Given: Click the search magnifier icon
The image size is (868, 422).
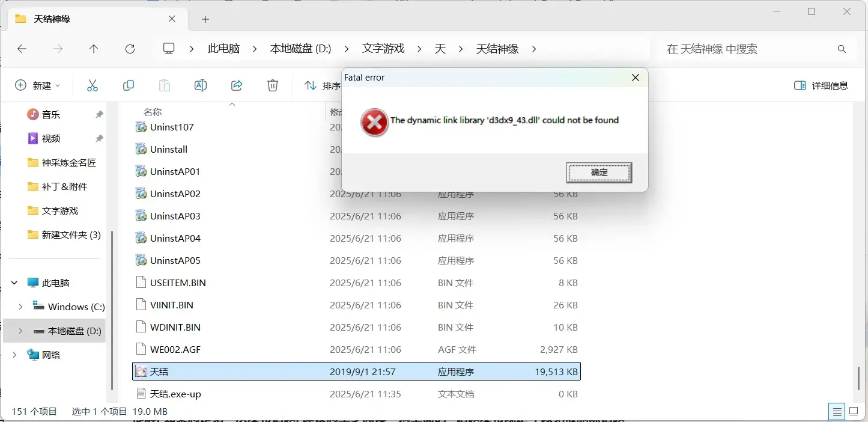Looking at the screenshot, I should 842,49.
